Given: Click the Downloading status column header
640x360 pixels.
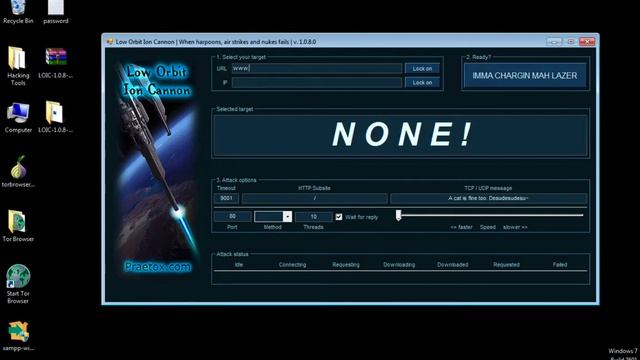Looking at the screenshot, I should click(399, 264).
